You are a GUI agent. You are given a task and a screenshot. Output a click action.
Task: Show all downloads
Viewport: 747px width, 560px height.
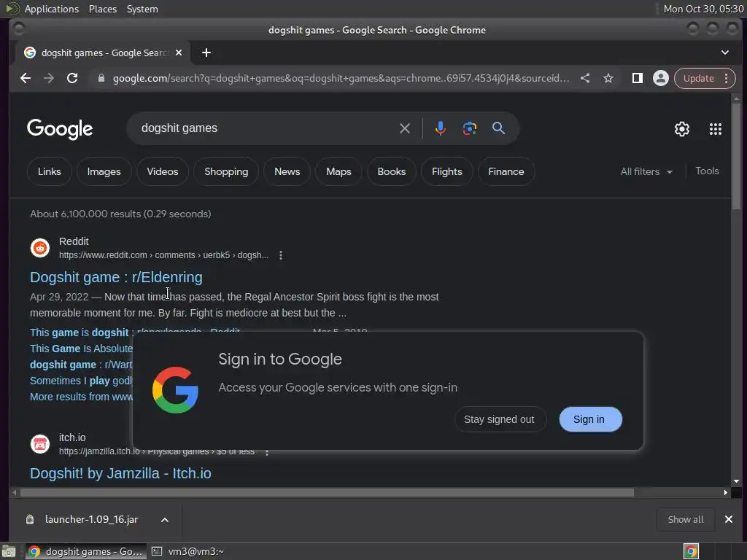686,519
